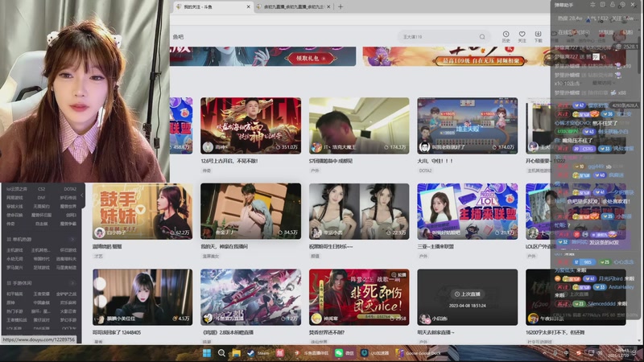Close the 余初九直播 browser tab
Viewport: 644px width, 362px height.
pyautogui.click(x=328, y=6)
